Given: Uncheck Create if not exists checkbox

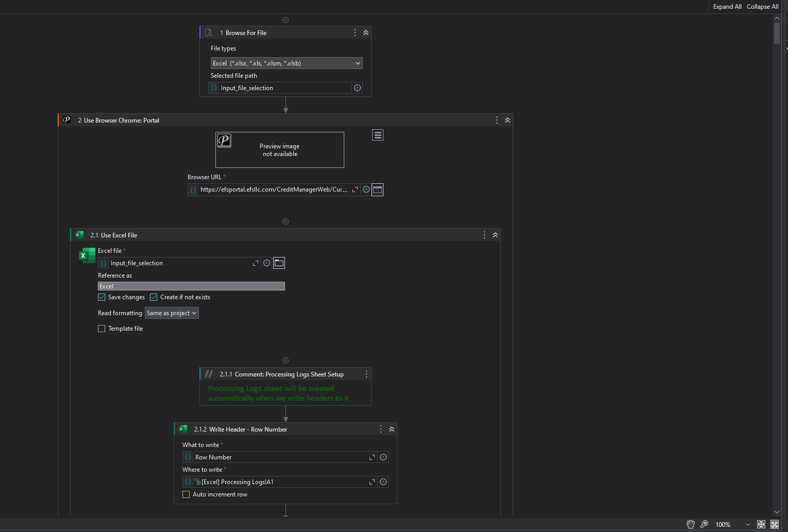Looking at the screenshot, I should tap(154, 297).
